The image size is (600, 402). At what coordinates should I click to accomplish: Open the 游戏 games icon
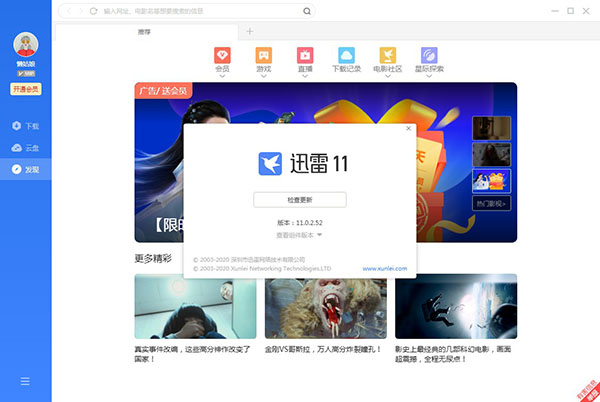click(264, 55)
